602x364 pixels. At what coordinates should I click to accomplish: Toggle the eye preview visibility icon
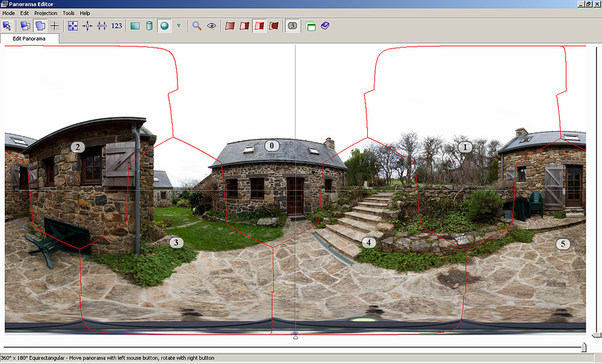[x=211, y=26]
